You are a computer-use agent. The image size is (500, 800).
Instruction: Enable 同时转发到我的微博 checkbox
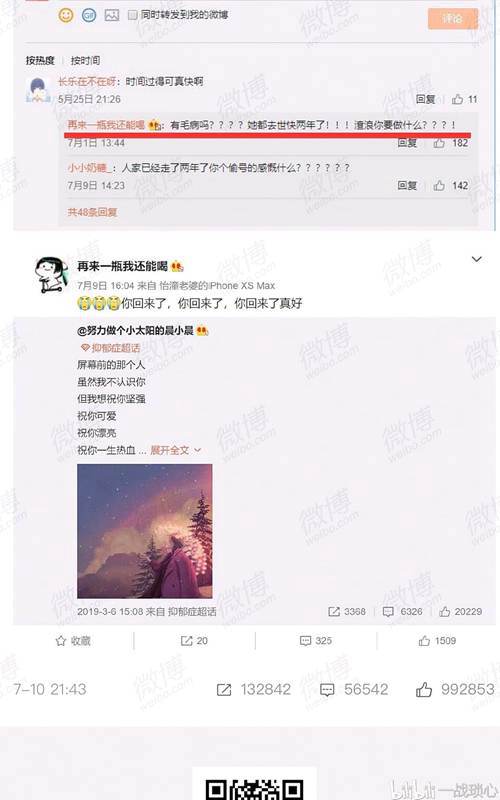(133, 15)
